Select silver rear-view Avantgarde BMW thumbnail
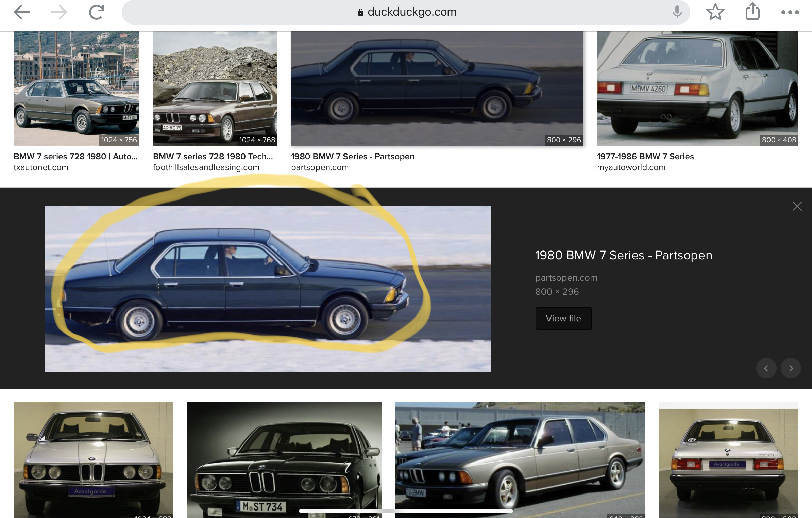The image size is (812, 518). (x=729, y=460)
